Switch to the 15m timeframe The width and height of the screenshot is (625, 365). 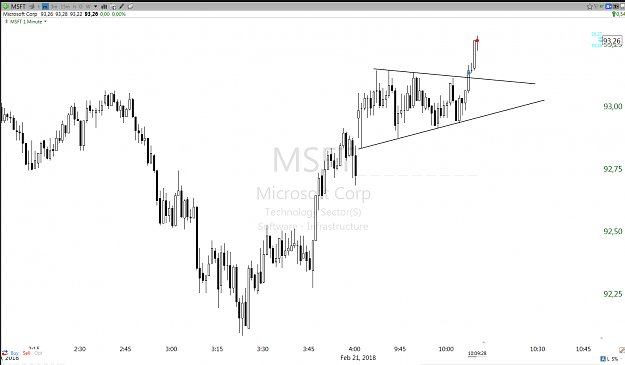(65, 6)
